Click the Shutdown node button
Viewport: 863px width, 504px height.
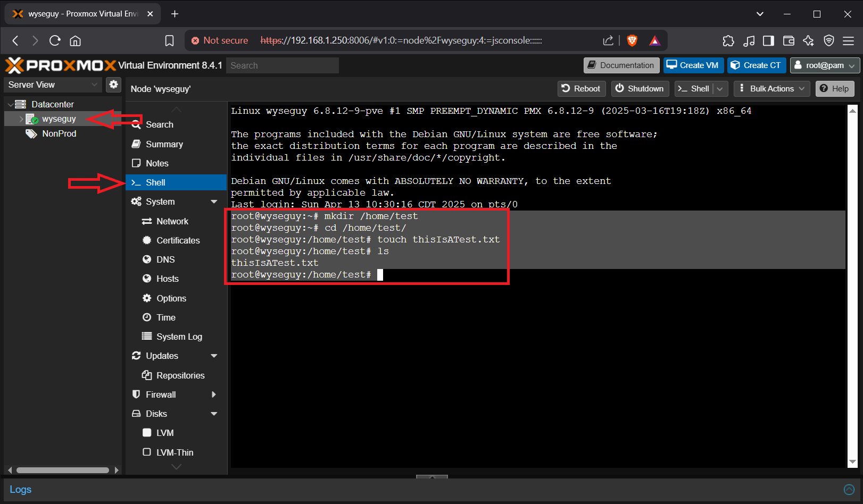click(x=640, y=89)
